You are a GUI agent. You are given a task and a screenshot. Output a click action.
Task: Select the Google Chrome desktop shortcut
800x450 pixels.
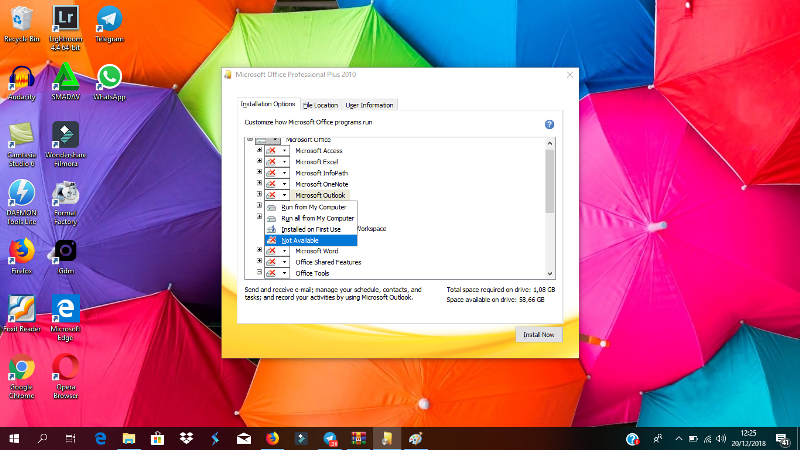tap(21, 377)
